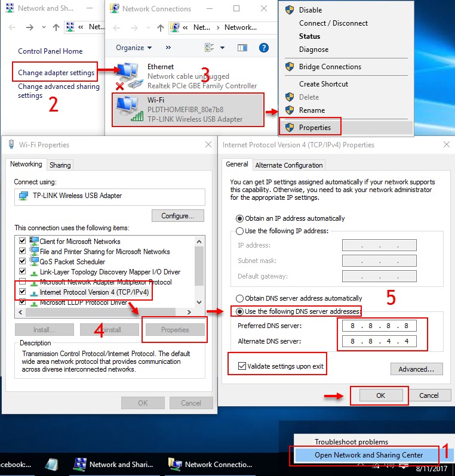Viewport: 455px width, 476px height.
Task: Click the shield icon beside Bridge Connections
Action: [x=290, y=66]
